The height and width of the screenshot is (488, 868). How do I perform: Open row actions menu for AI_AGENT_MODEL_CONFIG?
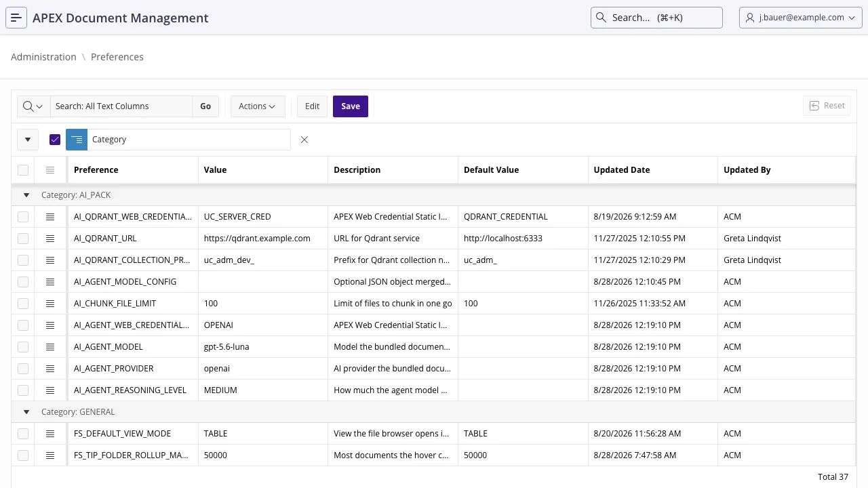coord(50,282)
